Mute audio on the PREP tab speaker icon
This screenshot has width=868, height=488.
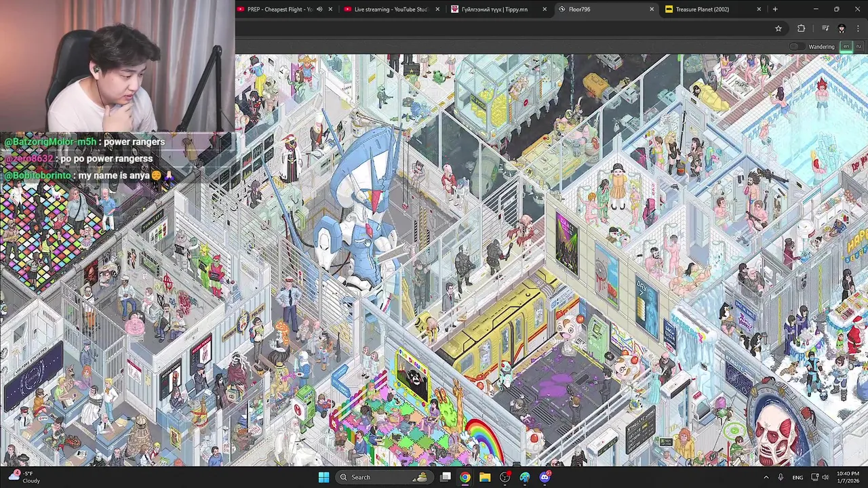click(x=319, y=9)
